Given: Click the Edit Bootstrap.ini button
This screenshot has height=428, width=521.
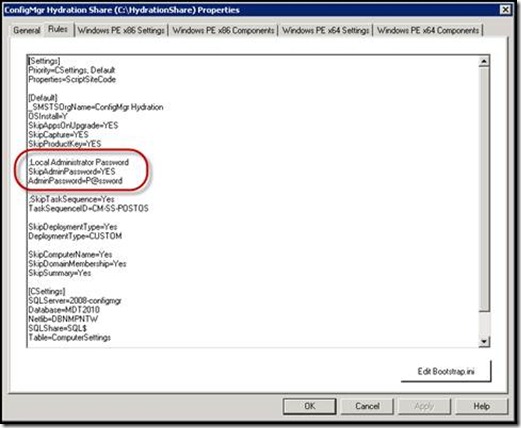Looking at the screenshot, I should coord(446,371).
